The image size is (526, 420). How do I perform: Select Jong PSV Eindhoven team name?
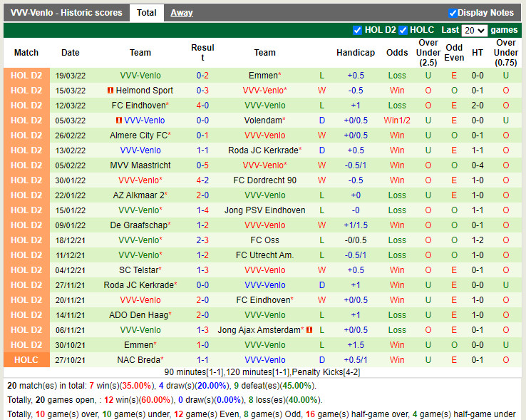(x=264, y=210)
